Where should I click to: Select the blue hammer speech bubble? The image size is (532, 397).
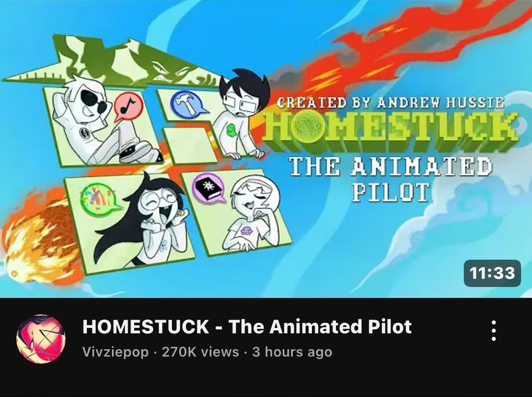(187, 104)
